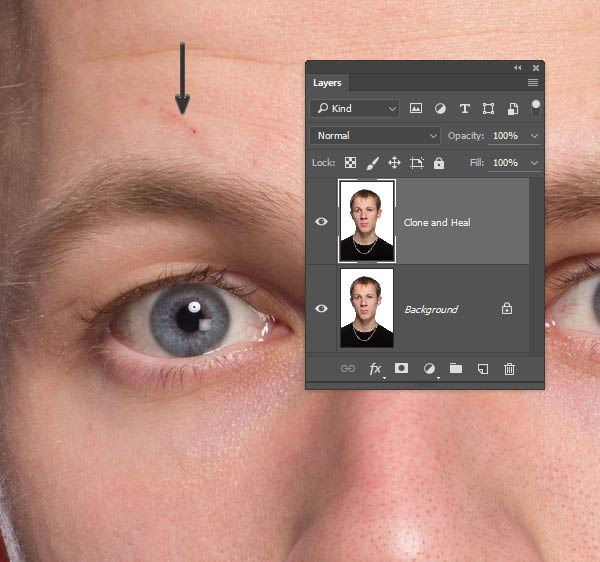The height and width of the screenshot is (562, 600).
Task: Create a new group folder
Action: (x=456, y=369)
